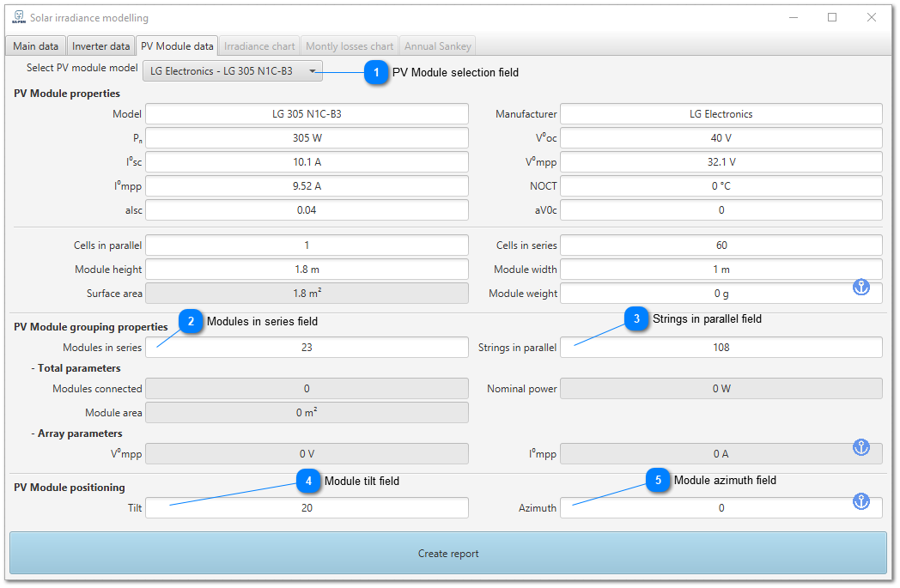Click the Cells in series field showing 60
The image size is (900, 588).
[721, 246]
